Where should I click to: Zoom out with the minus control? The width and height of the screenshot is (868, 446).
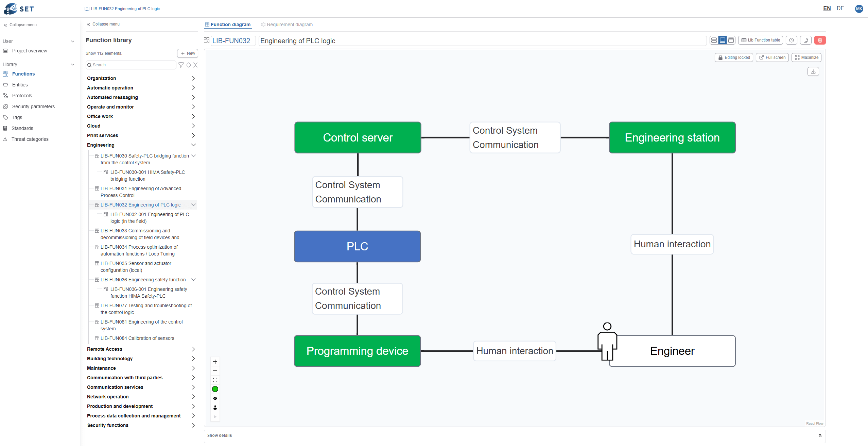coord(215,371)
